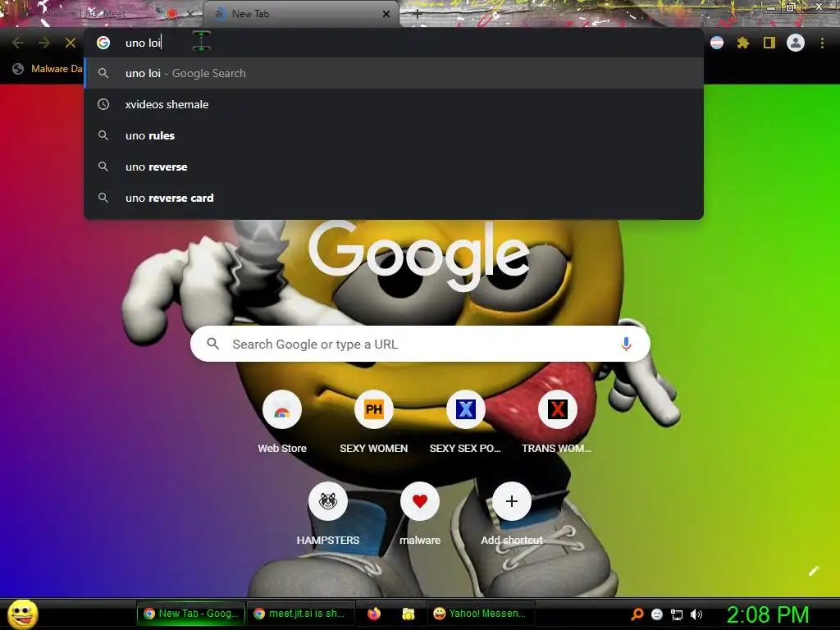Open the Extensions puzzle icon
840x630 pixels.
point(743,43)
